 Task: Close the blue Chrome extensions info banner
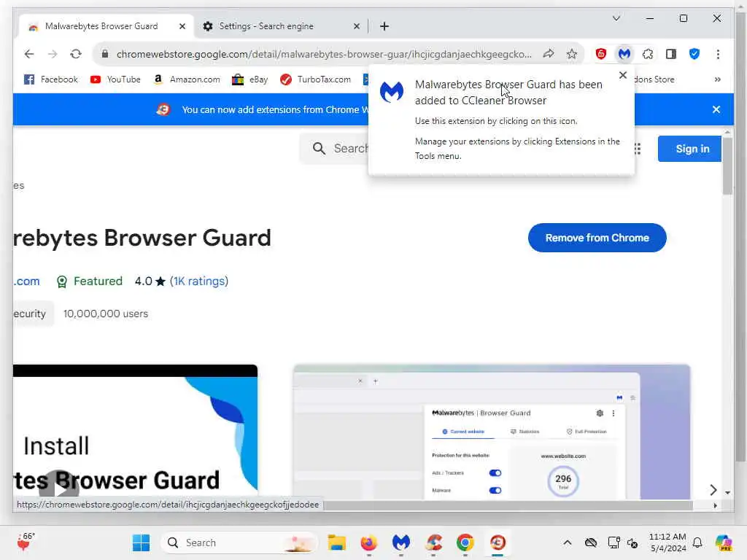(716, 109)
